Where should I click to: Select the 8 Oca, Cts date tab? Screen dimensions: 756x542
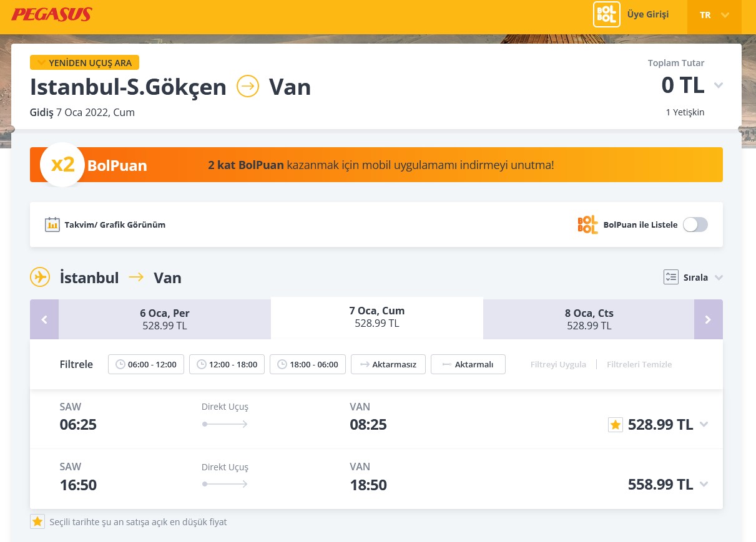point(589,319)
